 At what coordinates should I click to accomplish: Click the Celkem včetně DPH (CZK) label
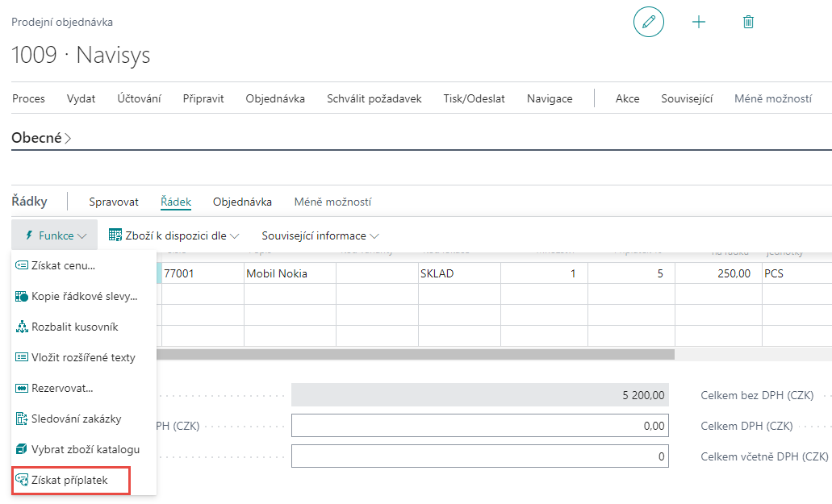[x=764, y=456]
